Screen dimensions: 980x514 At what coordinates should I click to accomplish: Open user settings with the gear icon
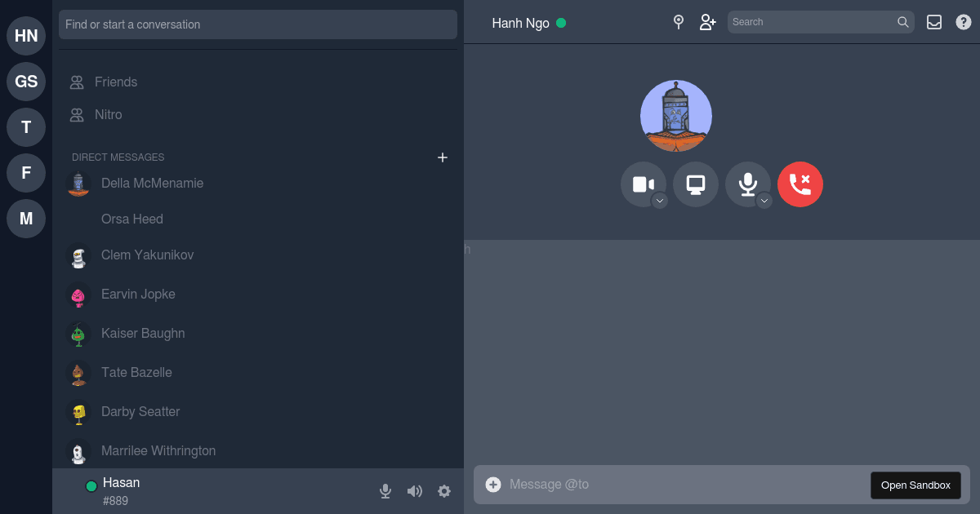[443, 491]
